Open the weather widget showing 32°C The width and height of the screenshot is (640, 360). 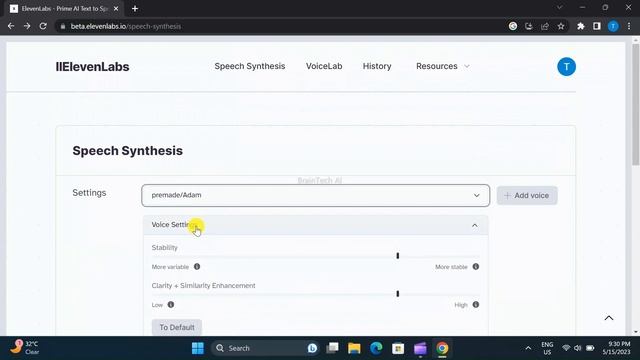coord(25,348)
